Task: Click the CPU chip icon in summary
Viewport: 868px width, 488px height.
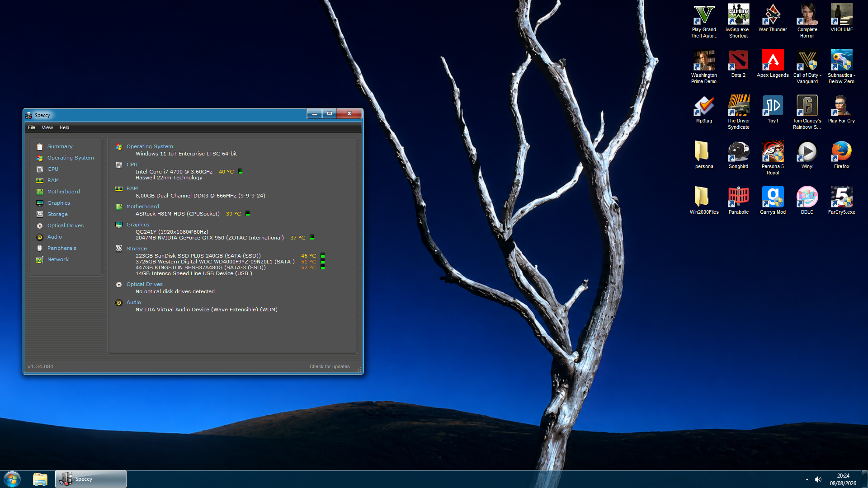Action: click(119, 165)
